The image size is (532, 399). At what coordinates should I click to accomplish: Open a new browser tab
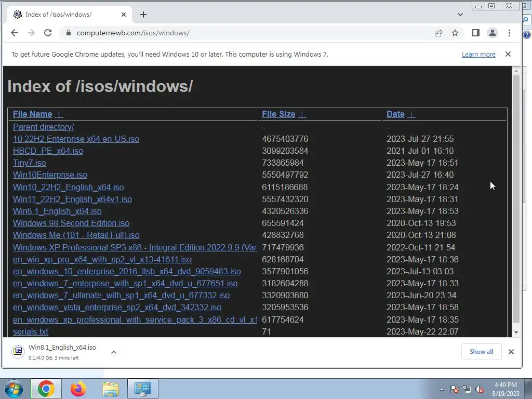click(143, 15)
